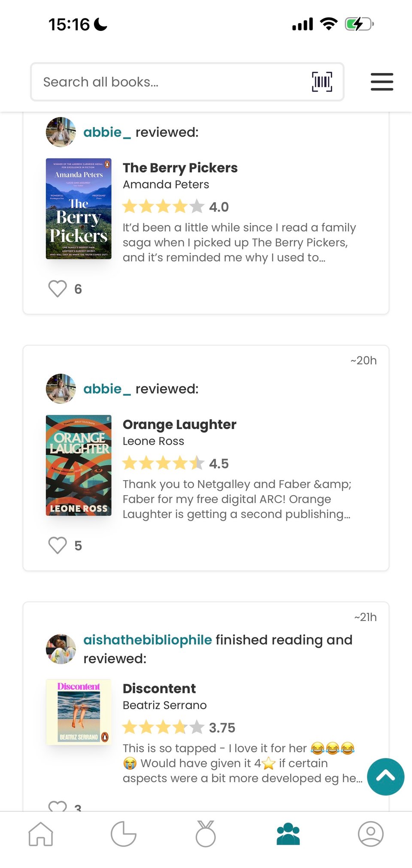Open the hamburger navigation menu
This screenshot has width=412, height=868.
click(x=382, y=82)
